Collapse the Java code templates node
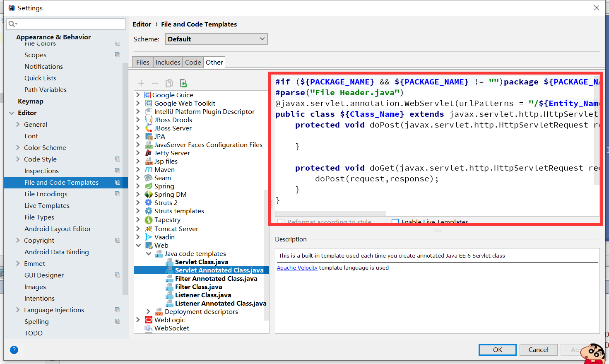The height and width of the screenshot is (364, 609). 149,253
